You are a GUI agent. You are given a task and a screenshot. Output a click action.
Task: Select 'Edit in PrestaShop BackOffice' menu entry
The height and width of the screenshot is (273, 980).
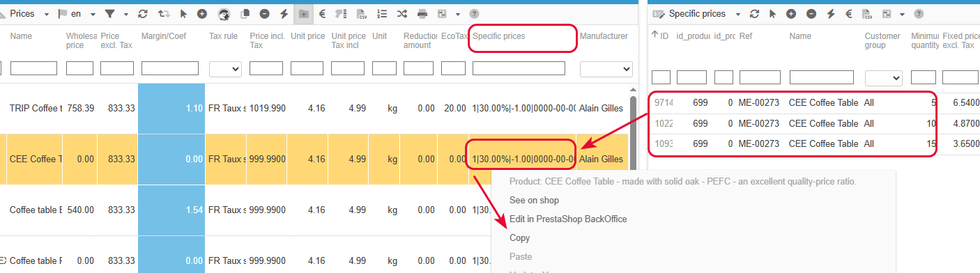point(568,219)
